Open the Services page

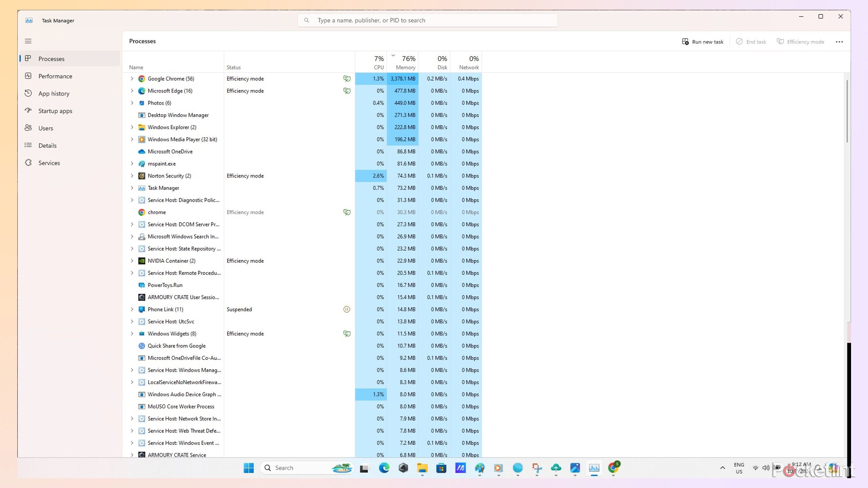[49, 163]
